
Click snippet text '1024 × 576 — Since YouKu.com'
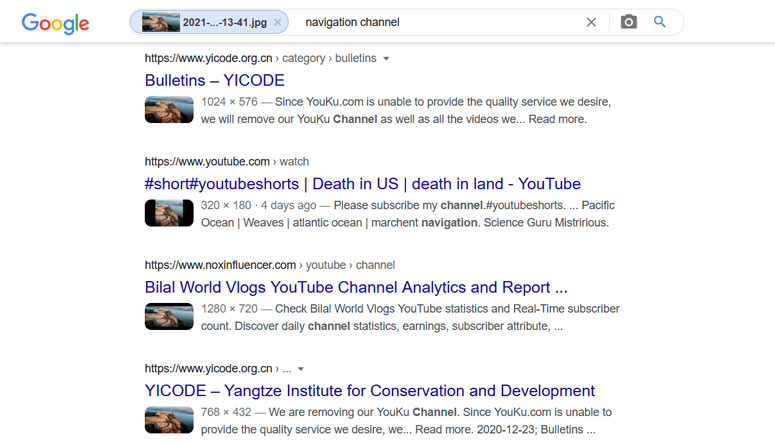282,102
